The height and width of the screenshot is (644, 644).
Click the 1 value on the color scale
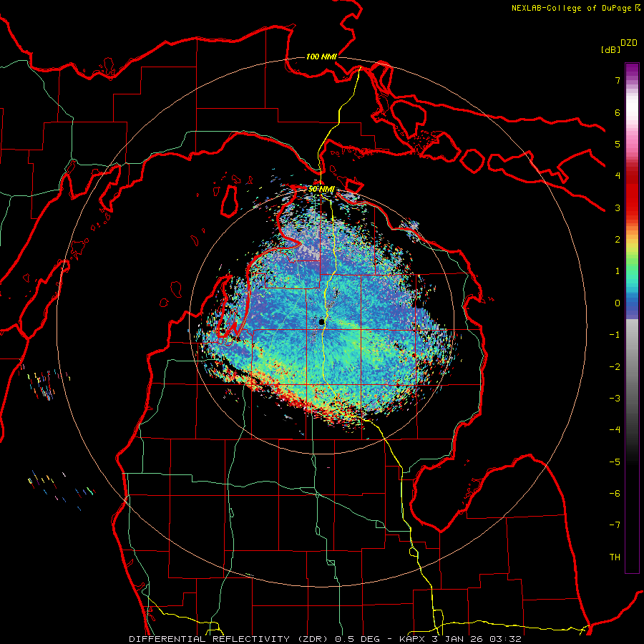coord(618,271)
